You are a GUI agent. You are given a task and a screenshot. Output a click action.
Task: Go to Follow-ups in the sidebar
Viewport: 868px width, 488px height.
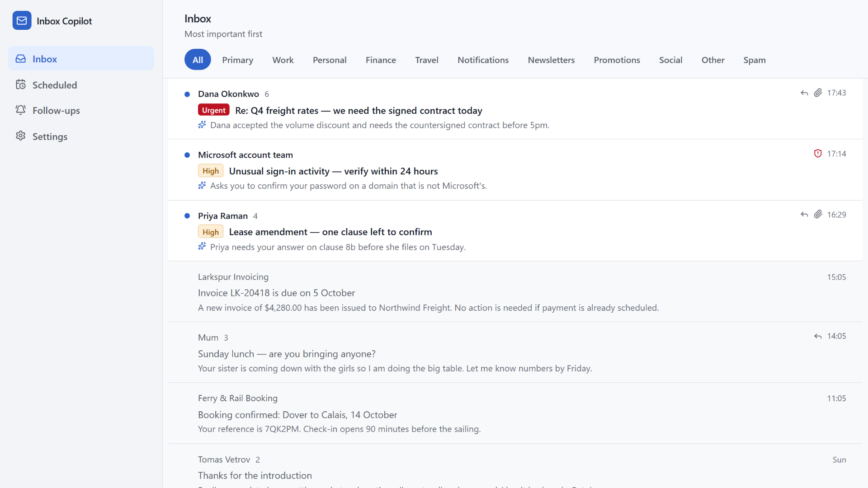81,111
